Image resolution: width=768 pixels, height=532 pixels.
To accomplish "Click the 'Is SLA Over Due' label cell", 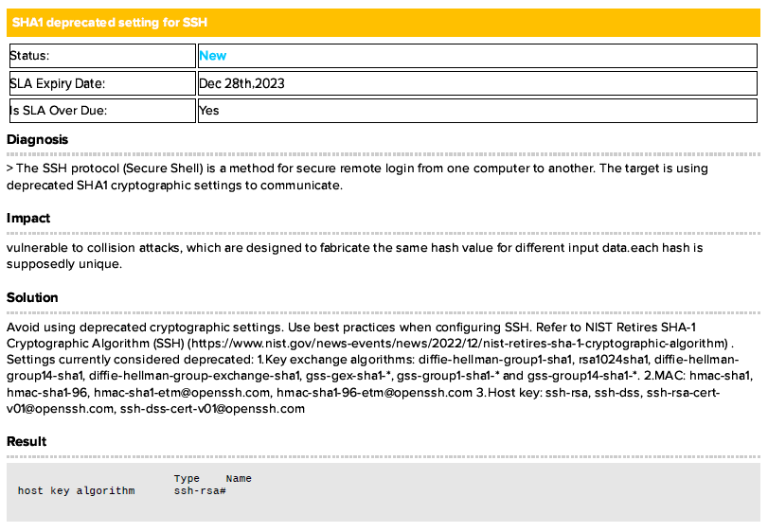I will click(x=101, y=111).
